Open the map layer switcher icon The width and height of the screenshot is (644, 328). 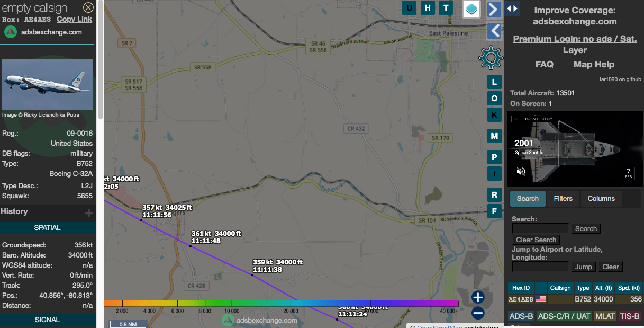(472, 9)
